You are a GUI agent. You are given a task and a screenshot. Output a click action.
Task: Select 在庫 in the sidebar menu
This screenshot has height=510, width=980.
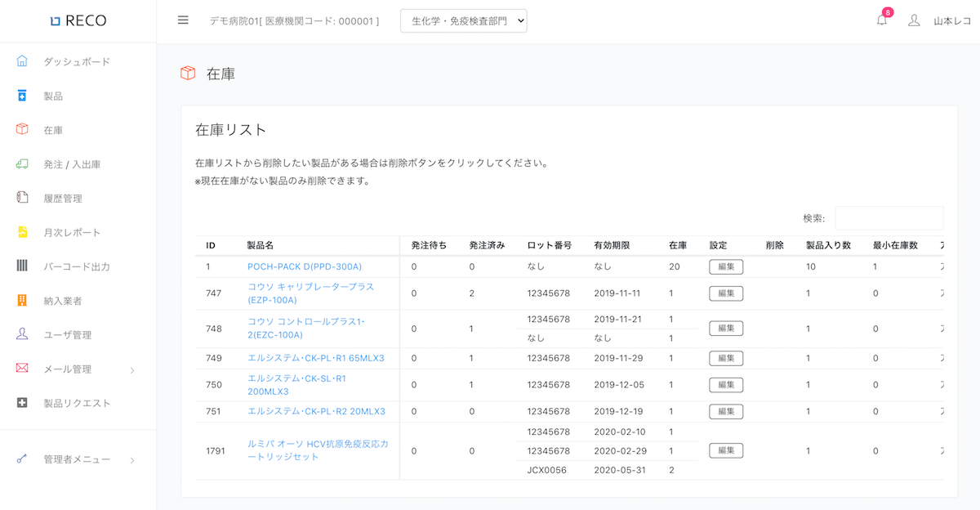pos(53,130)
